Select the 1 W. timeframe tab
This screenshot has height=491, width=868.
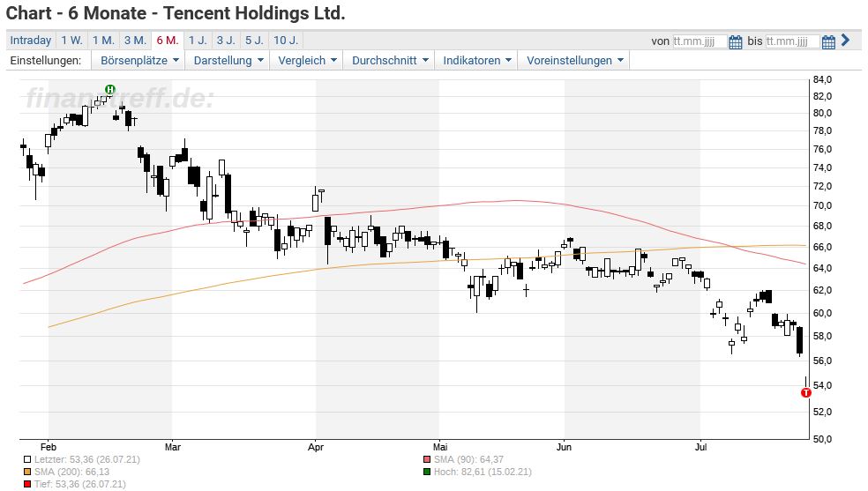pos(71,41)
